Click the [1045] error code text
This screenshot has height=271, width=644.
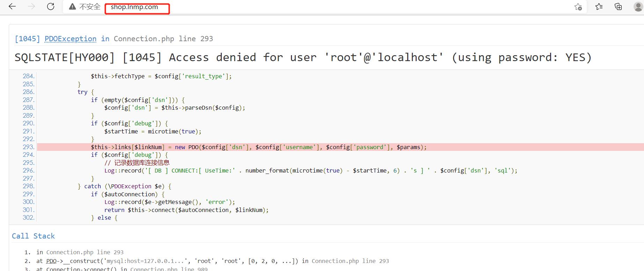point(27,39)
